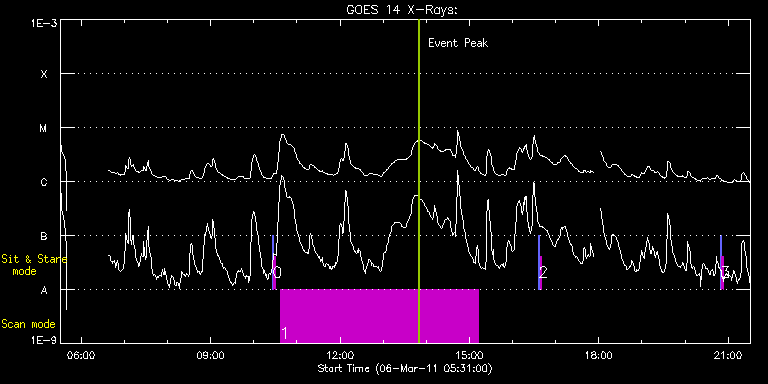Click the A flare class axis label
Screen dimensions: 768x384
(x=44, y=290)
